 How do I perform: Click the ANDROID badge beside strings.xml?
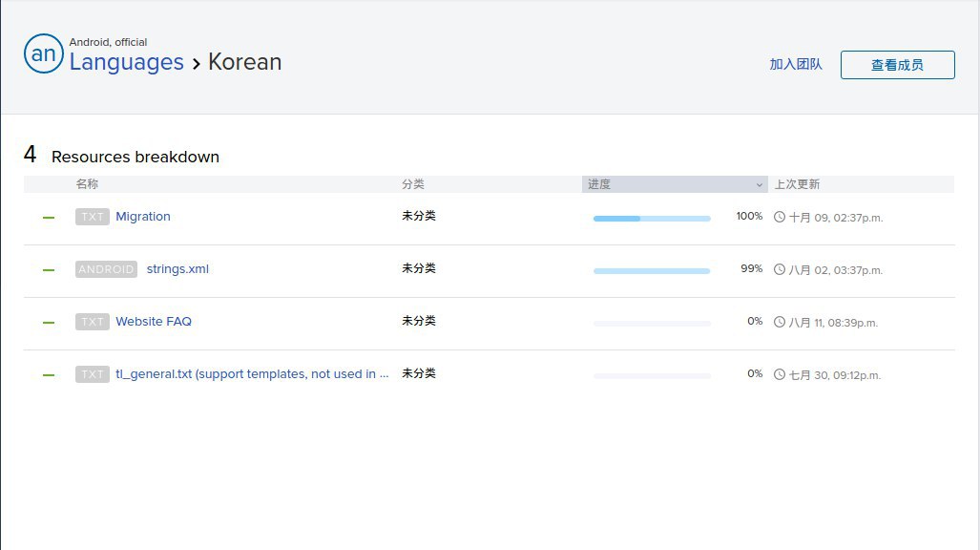pos(106,269)
